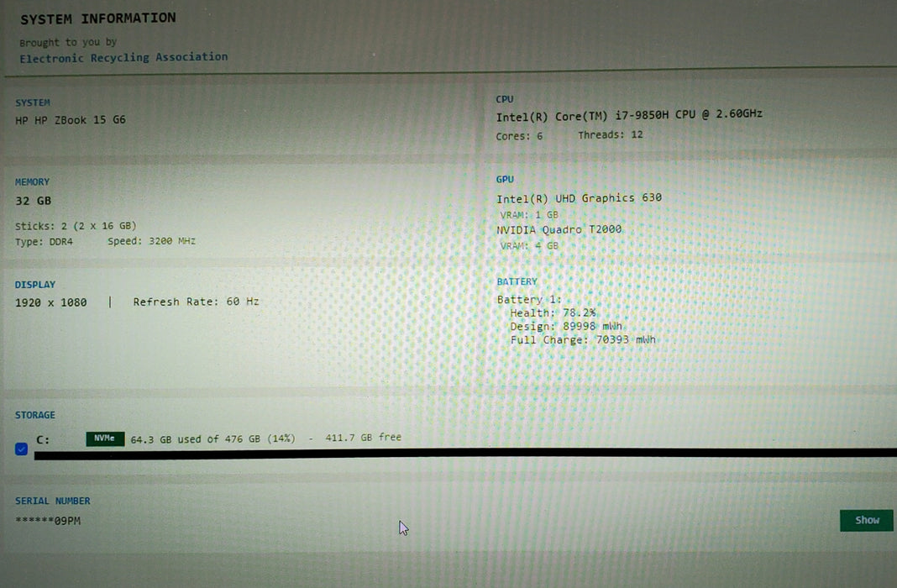Click the NVMe badge on C: drive
The height and width of the screenshot is (588, 897).
coord(105,438)
